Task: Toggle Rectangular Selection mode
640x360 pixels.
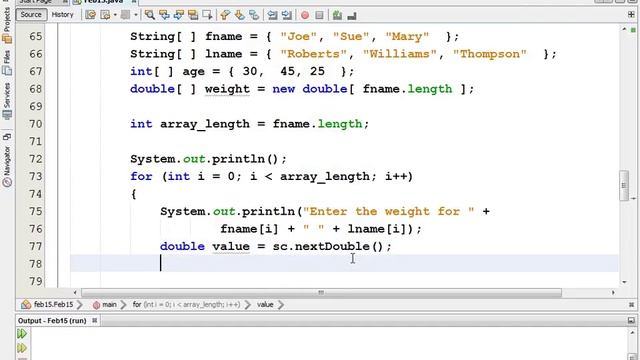Action: click(207, 15)
